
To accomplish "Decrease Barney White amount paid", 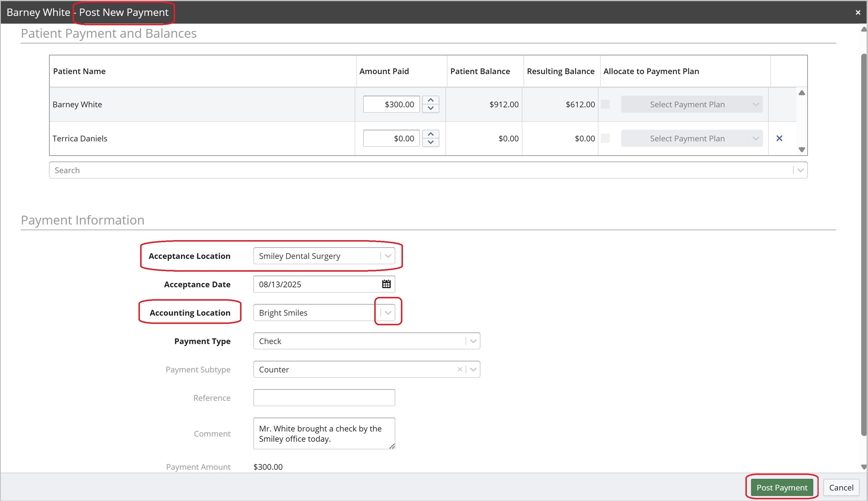I will (431, 108).
